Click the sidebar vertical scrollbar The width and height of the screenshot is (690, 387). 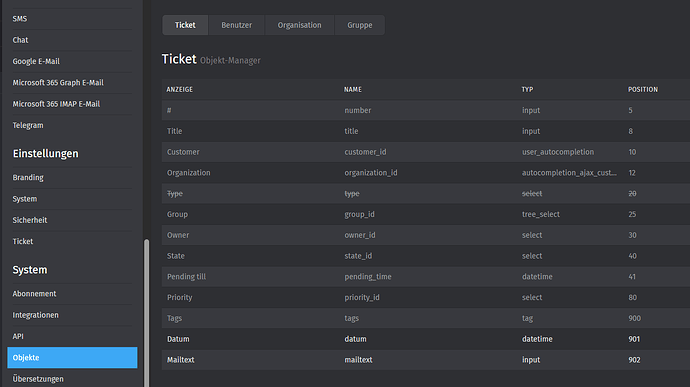click(147, 313)
